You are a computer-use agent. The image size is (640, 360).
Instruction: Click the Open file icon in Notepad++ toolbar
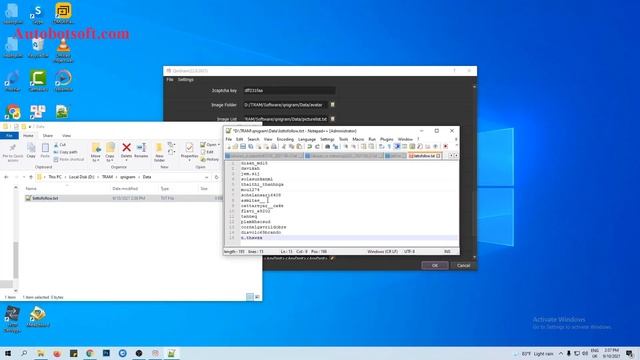[236, 147]
